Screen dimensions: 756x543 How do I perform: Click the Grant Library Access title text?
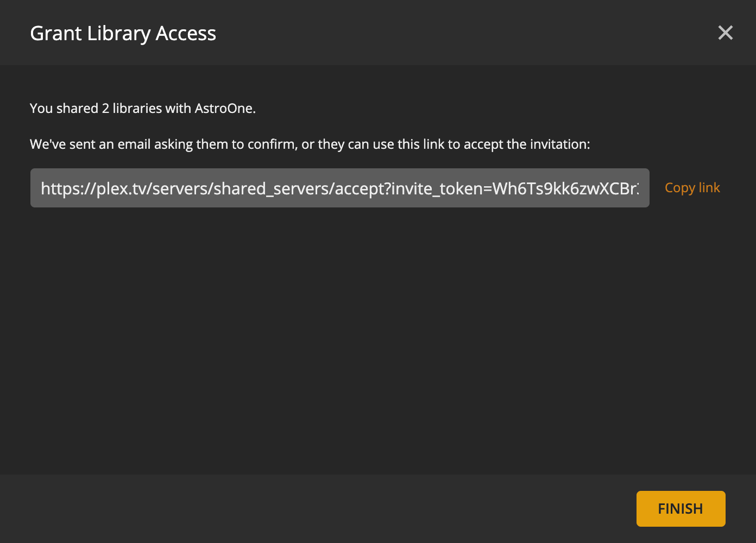123,33
